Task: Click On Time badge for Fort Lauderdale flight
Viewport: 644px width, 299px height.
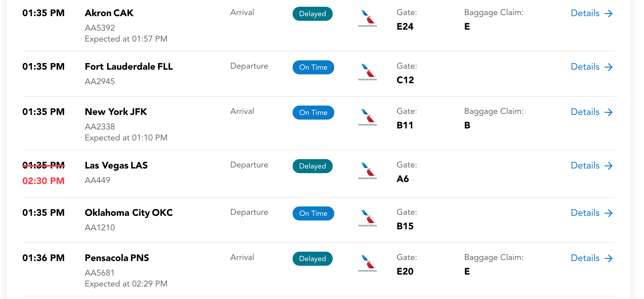Action: [313, 67]
